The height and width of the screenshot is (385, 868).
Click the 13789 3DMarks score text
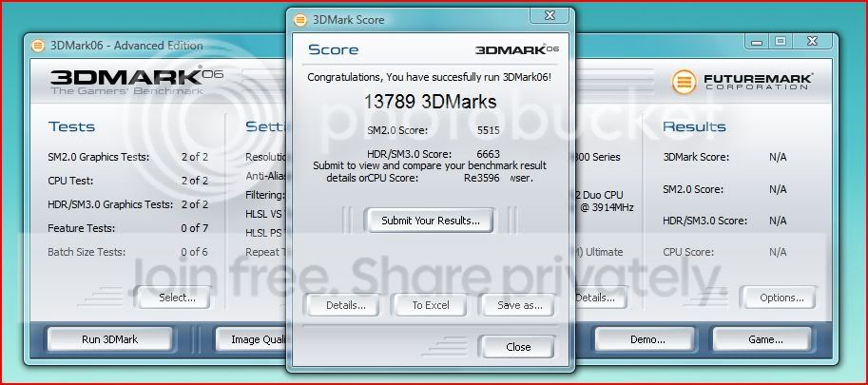tap(430, 102)
